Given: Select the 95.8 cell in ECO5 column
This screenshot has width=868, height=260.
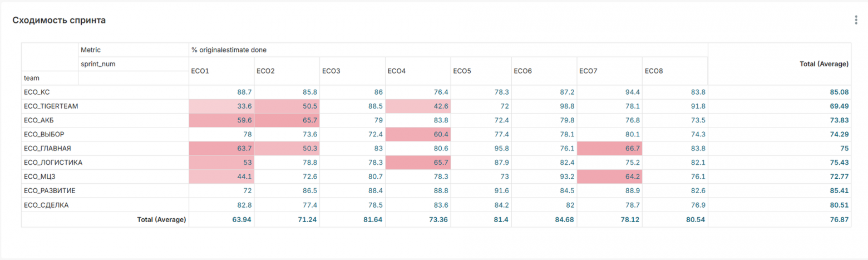Looking at the screenshot, I should (x=481, y=149).
